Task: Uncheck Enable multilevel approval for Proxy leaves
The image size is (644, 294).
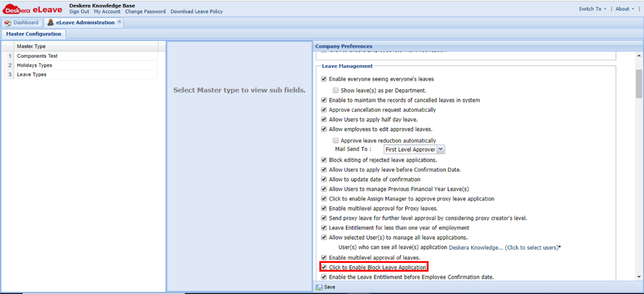Action: coord(324,208)
